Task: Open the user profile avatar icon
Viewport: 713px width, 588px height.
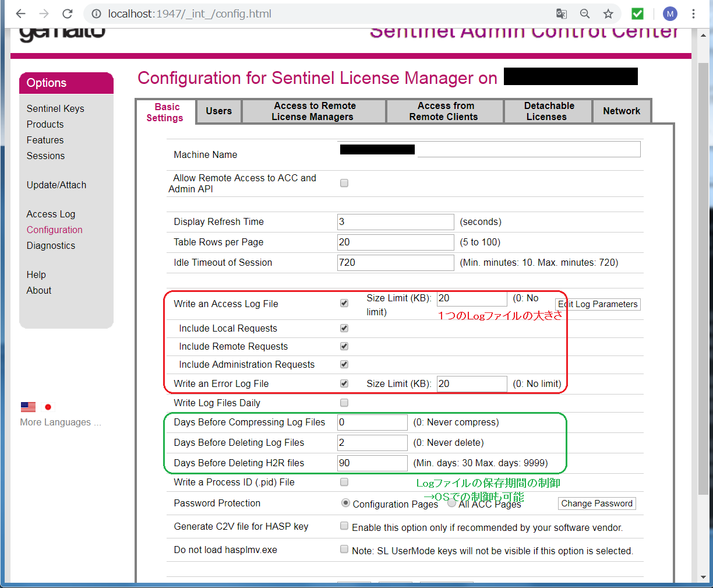Action: [x=670, y=13]
